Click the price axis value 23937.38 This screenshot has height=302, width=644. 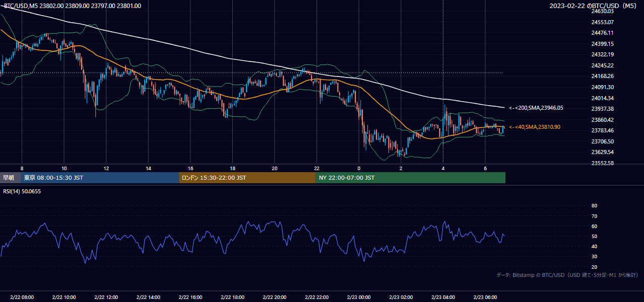[x=602, y=109]
